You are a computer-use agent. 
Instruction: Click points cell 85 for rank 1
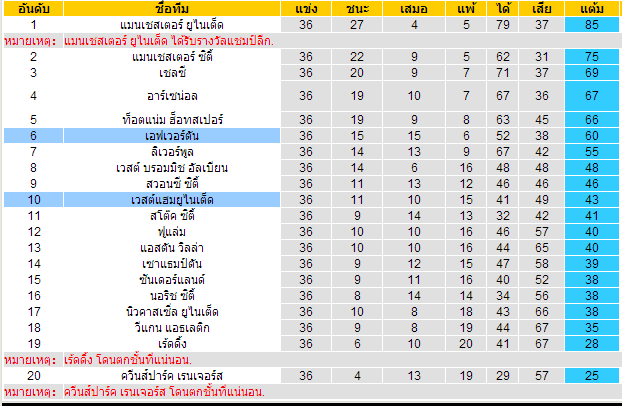(591, 25)
